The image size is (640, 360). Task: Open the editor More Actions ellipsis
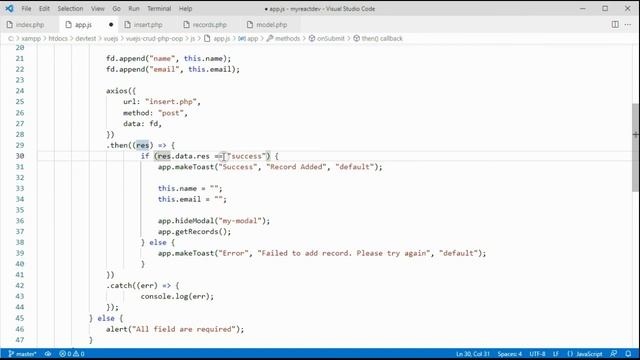(x=628, y=24)
